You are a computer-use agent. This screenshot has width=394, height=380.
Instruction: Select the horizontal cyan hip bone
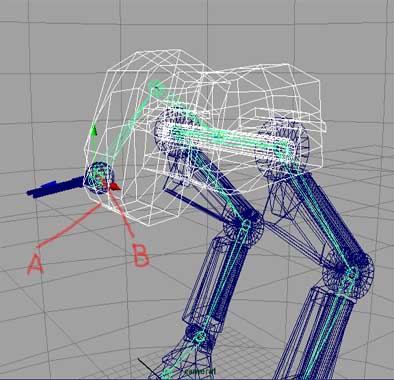pos(230,139)
